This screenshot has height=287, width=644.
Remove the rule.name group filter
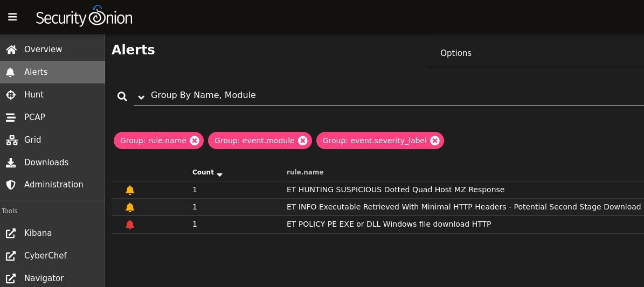(x=195, y=141)
